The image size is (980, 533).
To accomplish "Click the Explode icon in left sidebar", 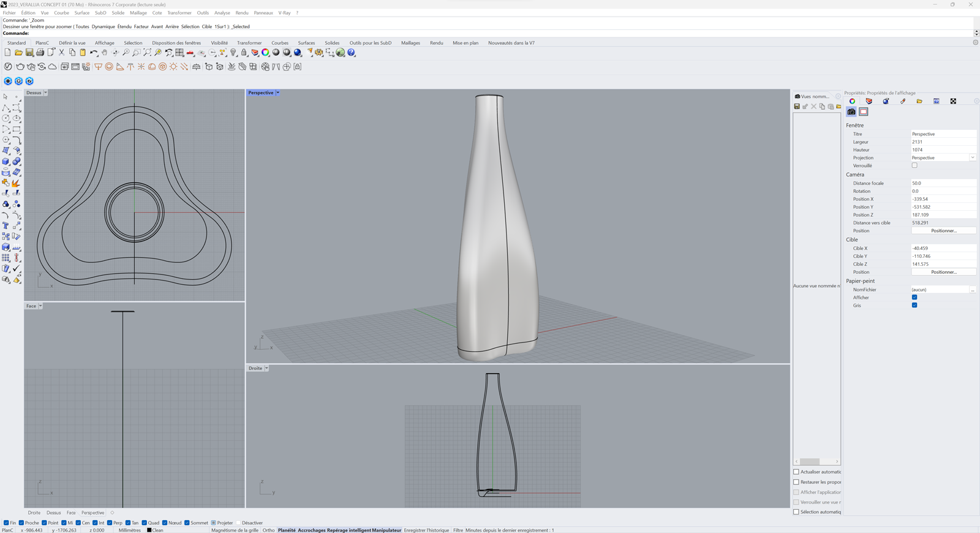I will (x=17, y=183).
